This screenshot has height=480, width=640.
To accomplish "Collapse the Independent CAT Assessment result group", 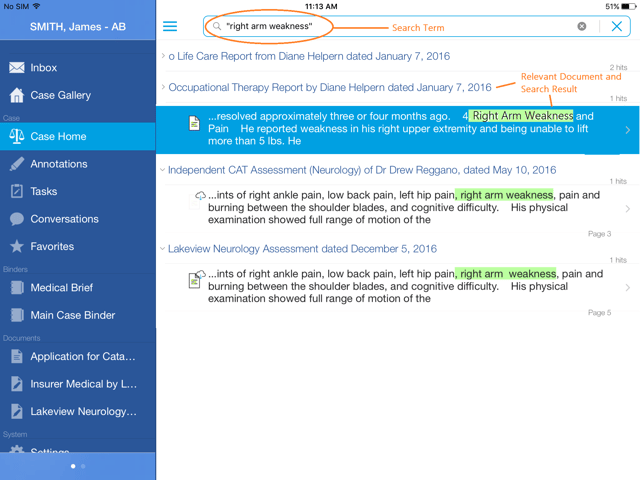I will tap(162, 170).
